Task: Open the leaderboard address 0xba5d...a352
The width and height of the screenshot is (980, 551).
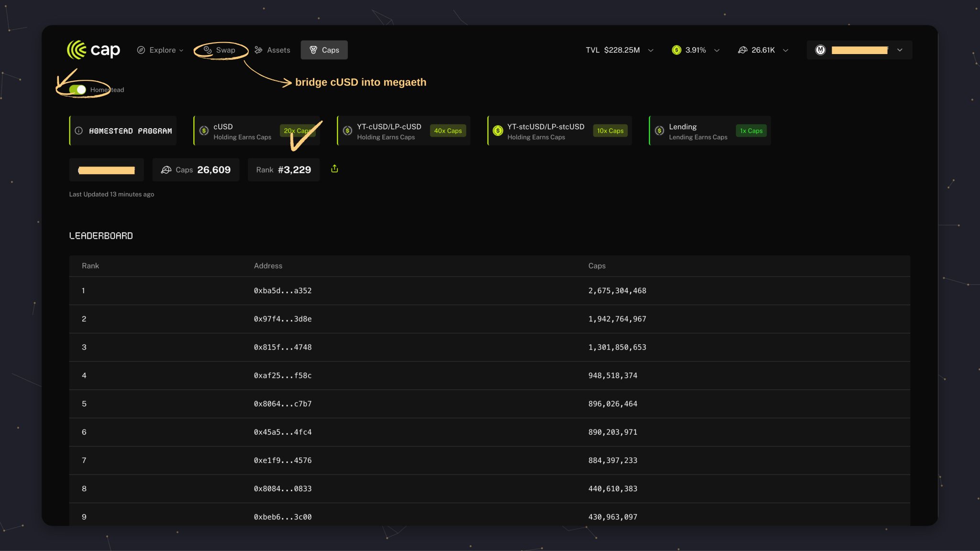Action: point(282,291)
